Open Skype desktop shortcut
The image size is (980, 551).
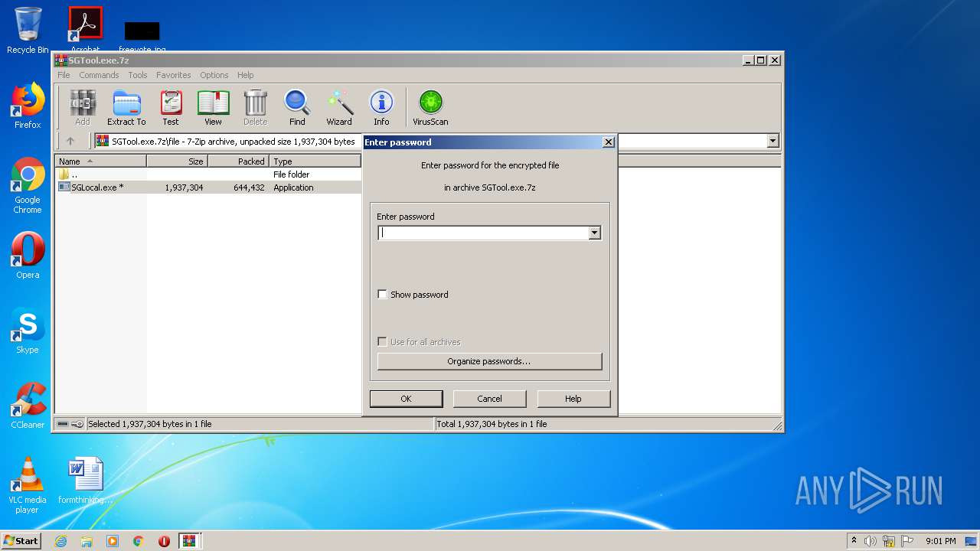[28, 331]
